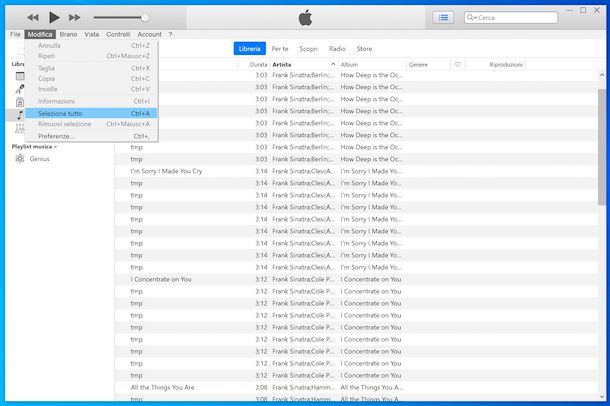Click Annulla in the Modifica menu
610x406 pixels.
coord(91,46)
